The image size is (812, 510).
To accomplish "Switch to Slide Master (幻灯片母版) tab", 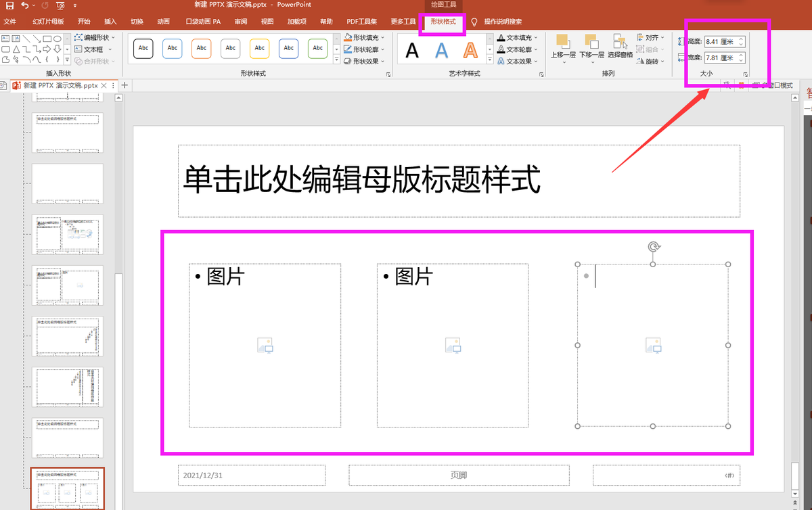I will pos(48,22).
